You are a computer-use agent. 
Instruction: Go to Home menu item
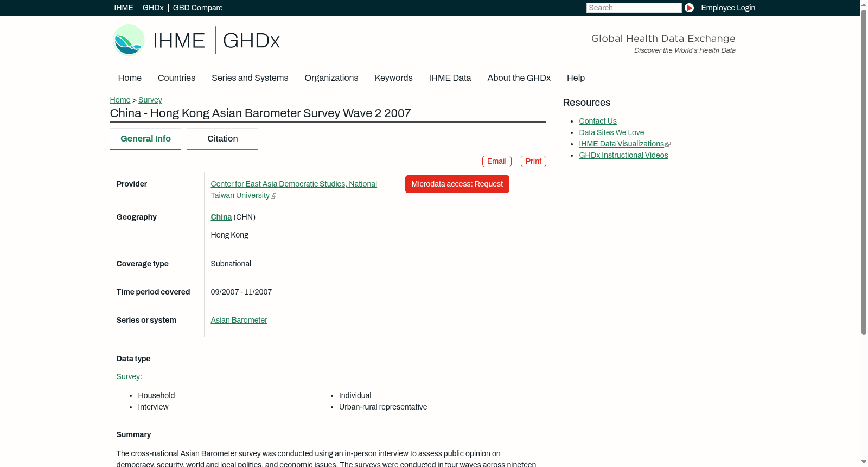pyautogui.click(x=130, y=78)
